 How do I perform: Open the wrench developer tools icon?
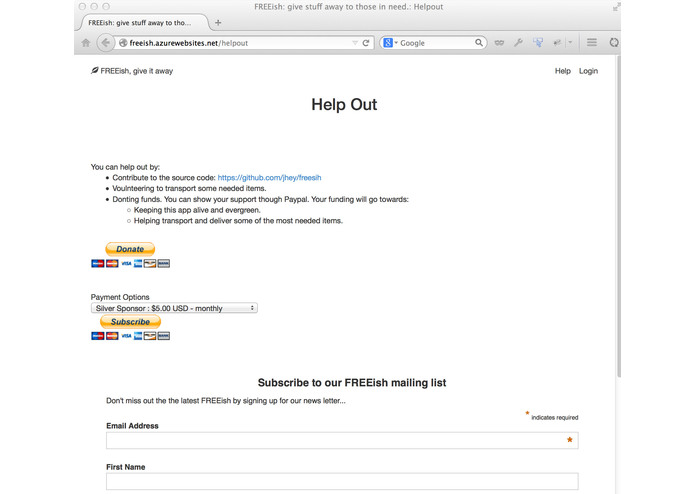coord(518,43)
